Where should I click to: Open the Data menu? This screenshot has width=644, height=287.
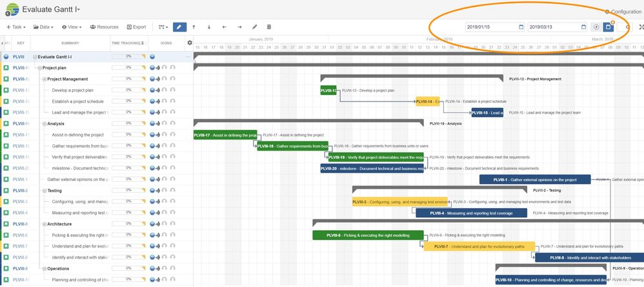tap(43, 27)
